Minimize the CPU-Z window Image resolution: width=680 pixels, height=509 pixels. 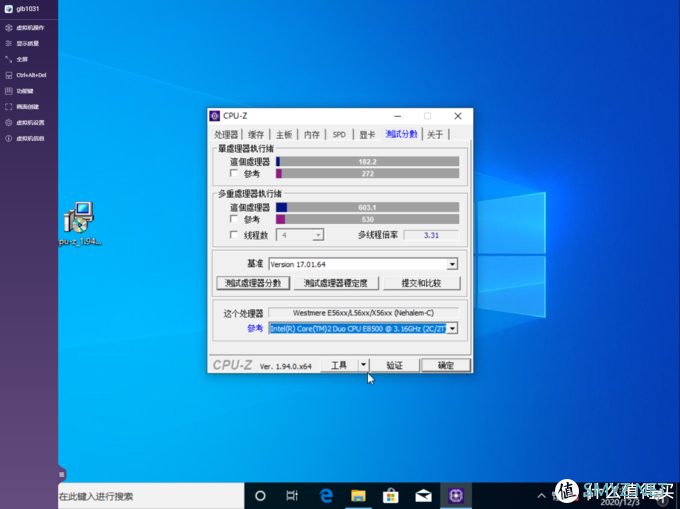(398, 116)
